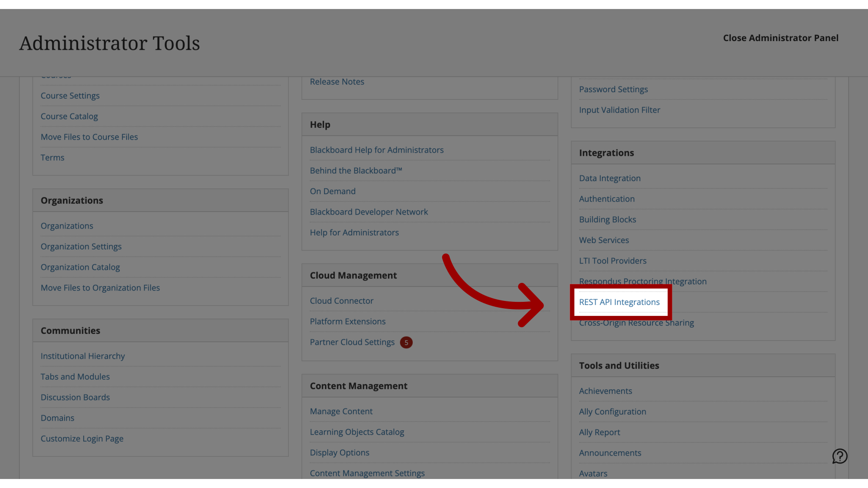Open Cross-Origin Resource Sharing
This screenshot has width=868, height=488.
[636, 324]
